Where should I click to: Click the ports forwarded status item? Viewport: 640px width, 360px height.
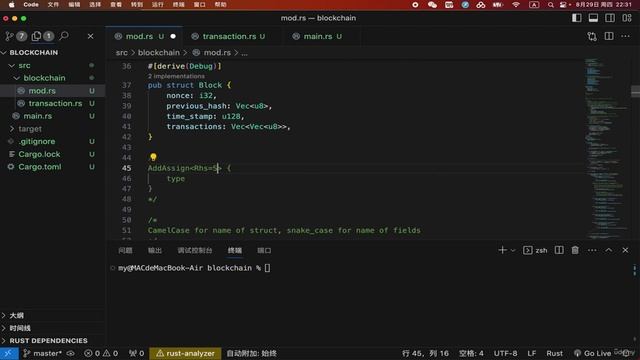tap(136, 353)
